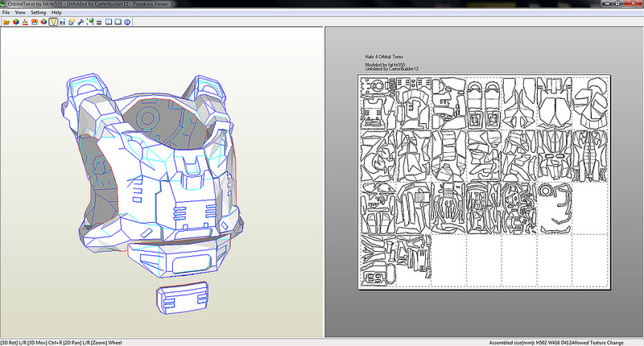Viewport: 644px width, 346px height.
Task: Toggle the light bulb lighting icon
Action: pyautogui.click(x=53, y=22)
